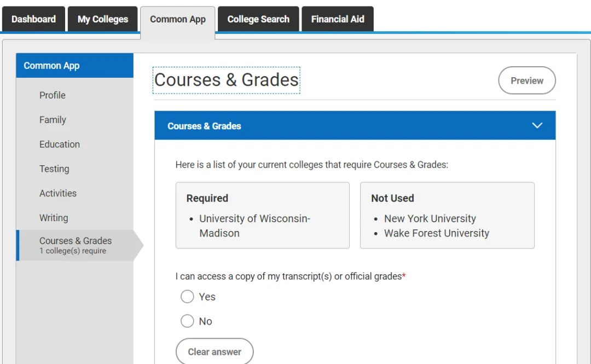Open the Profile section in sidebar
This screenshot has height=364, width=591.
(x=53, y=95)
